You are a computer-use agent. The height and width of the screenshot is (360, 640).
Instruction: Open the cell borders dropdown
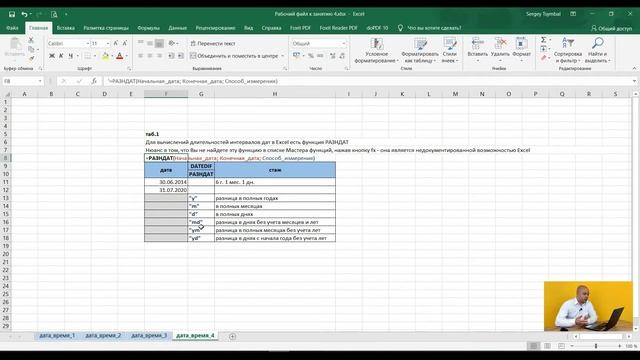click(x=95, y=56)
